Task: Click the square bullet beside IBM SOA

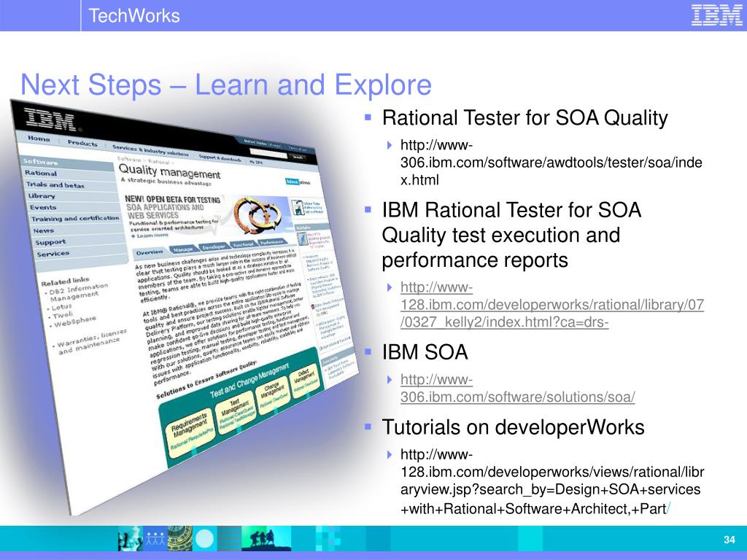Action: click(x=368, y=353)
